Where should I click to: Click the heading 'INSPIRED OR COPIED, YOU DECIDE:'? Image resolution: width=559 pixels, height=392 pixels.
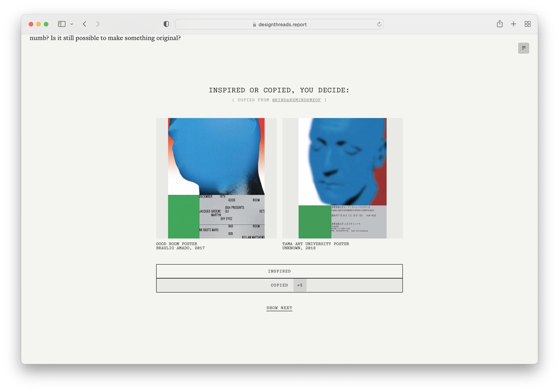click(279, 90)
